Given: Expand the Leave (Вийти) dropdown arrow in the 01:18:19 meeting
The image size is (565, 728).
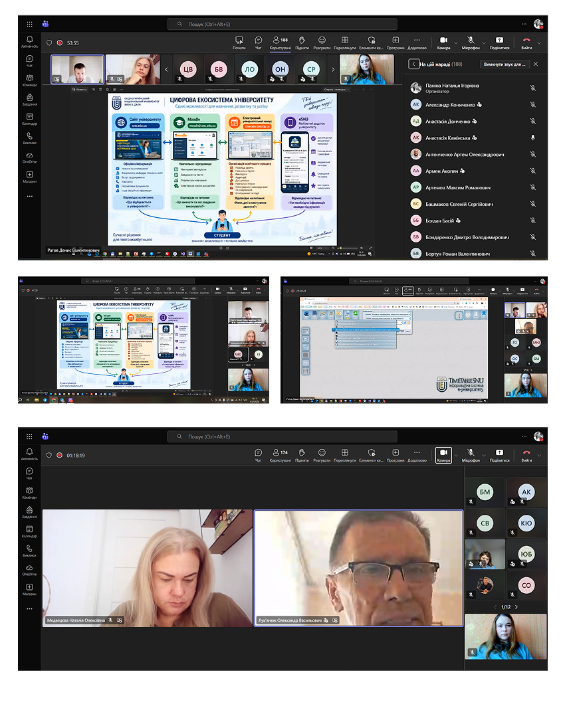Looking at the screenshot, I should (x=539, y=455).
